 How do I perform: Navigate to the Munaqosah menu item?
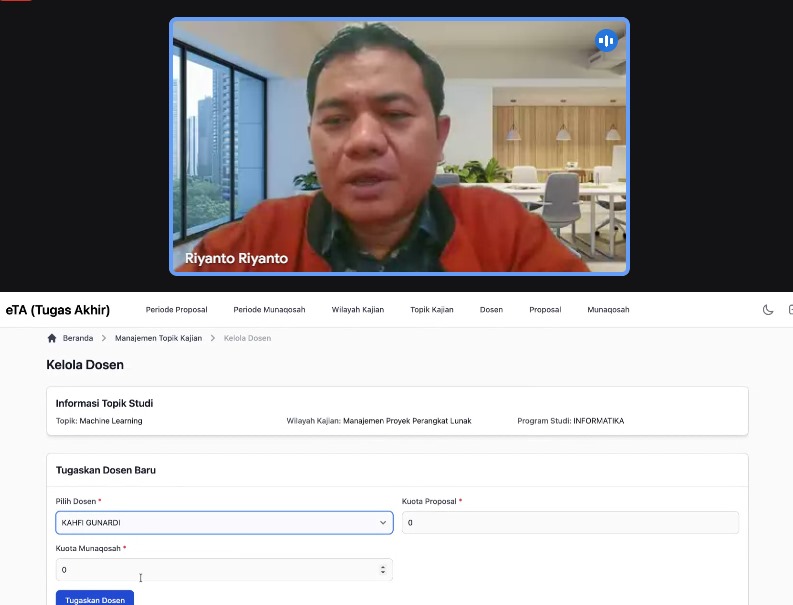point(608,310)
